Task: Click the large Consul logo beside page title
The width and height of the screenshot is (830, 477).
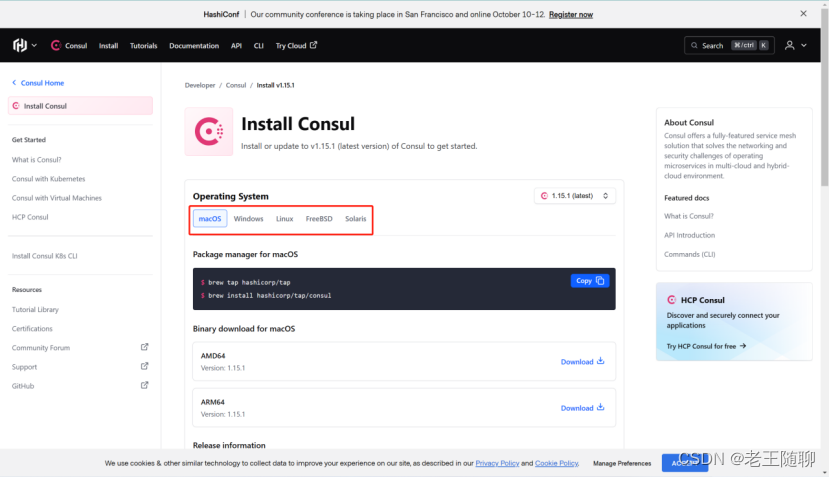Action: point(209,131)
